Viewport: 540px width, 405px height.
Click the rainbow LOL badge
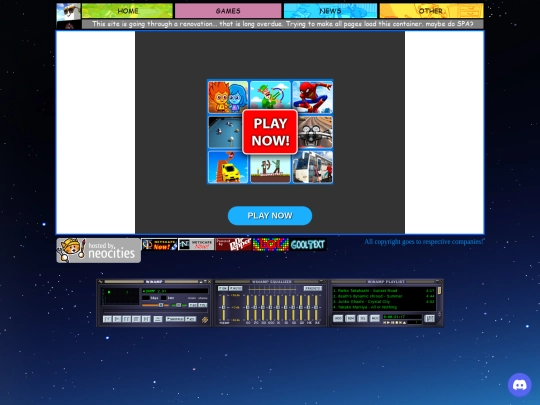[271, 245]
